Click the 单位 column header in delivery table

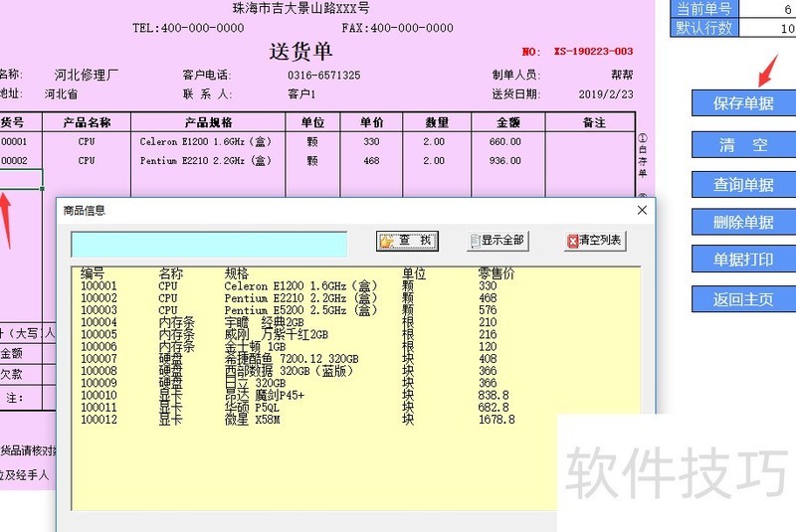(312, 122)
